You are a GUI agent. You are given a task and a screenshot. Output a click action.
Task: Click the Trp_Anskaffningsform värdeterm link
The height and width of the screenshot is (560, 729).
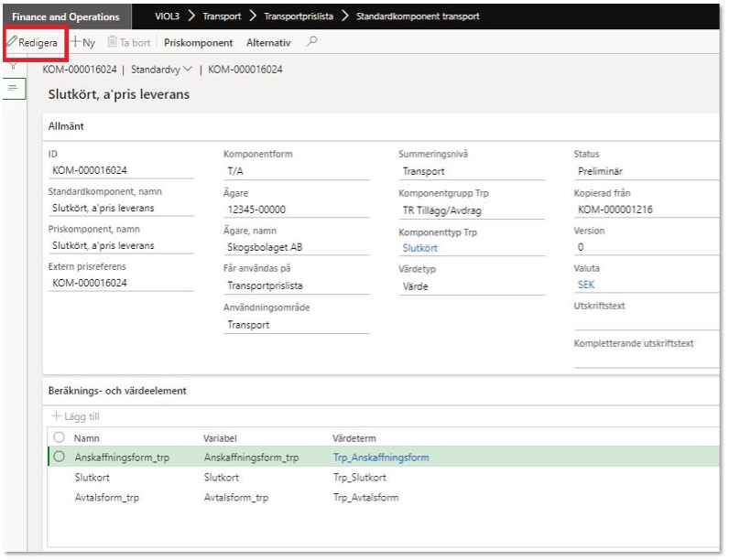pos(380,458)
